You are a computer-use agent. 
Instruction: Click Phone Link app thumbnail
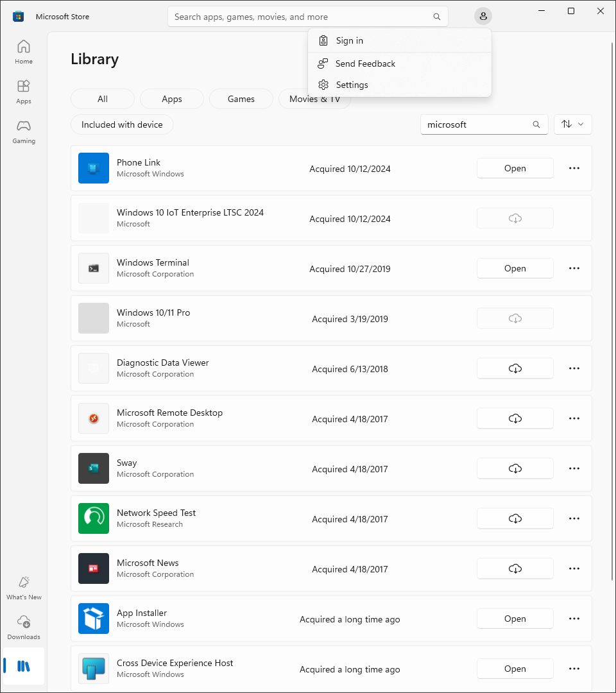(x=94, y=168)
